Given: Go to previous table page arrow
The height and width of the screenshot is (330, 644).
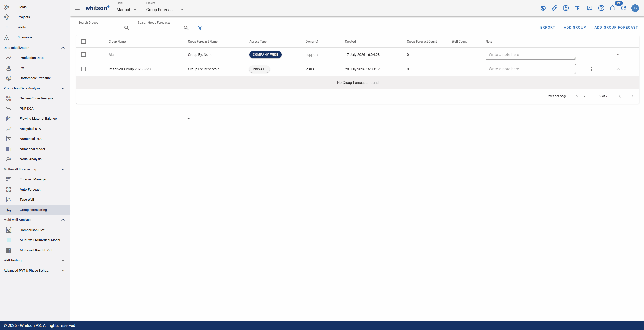Looking at the screenshot, I should [x=620, y=96].
